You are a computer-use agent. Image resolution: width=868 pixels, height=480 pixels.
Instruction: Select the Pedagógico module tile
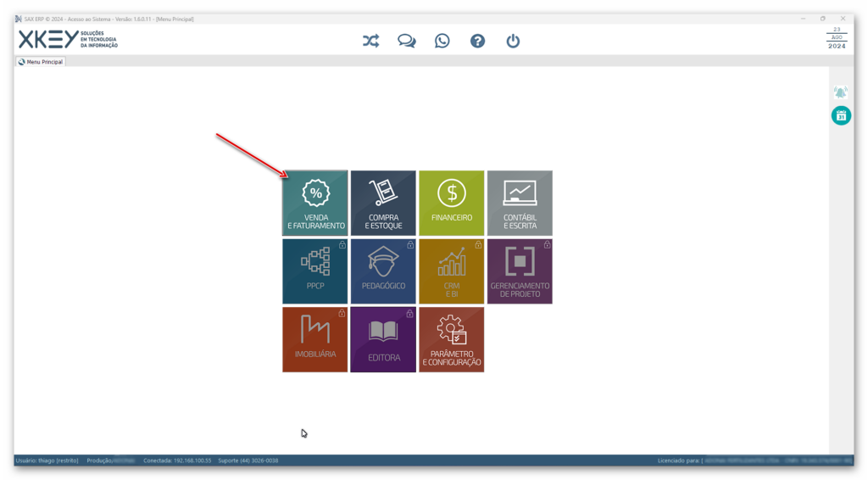tap(383, 271)
